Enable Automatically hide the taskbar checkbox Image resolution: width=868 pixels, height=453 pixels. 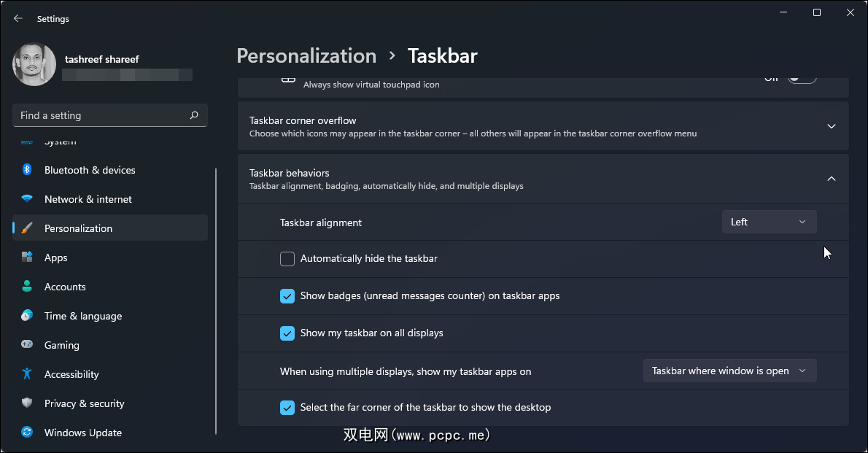pos(287,259)
